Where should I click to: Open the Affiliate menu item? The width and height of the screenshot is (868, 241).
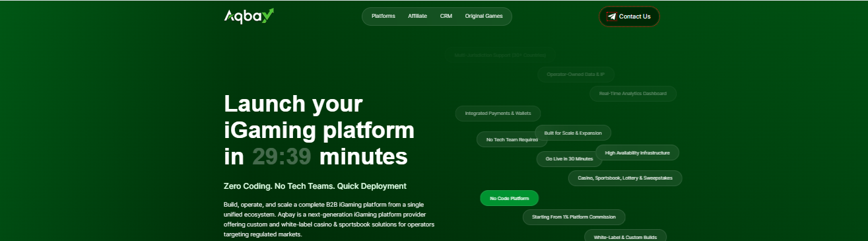[x=417, y=16]
